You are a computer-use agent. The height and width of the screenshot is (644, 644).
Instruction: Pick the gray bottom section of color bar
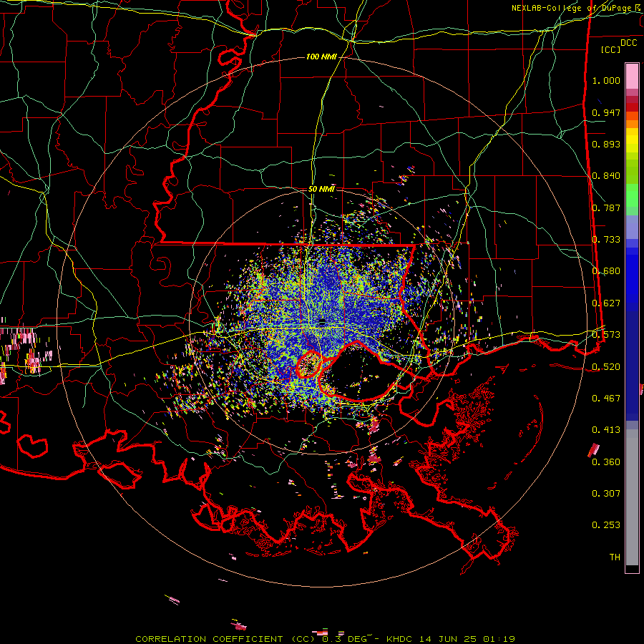pyautogui.click(x=632, y=497)
